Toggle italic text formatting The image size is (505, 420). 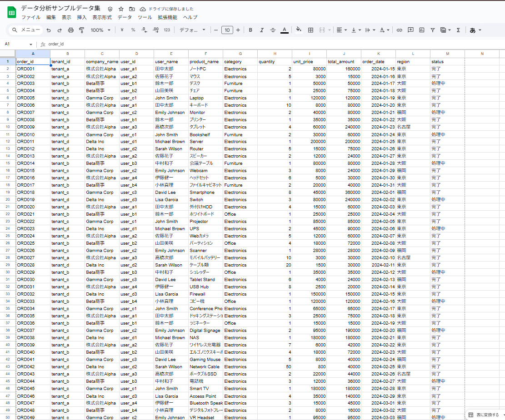[261, 30]
